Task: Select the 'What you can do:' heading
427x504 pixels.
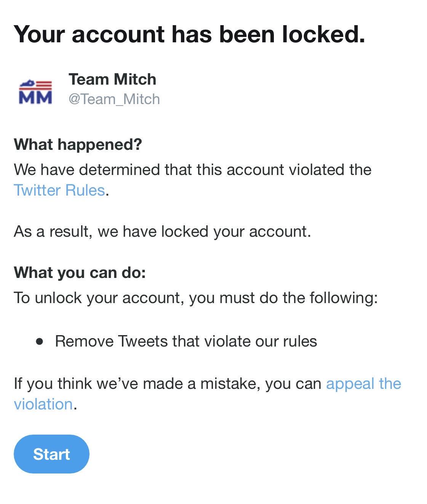Action: pos(80,273)
